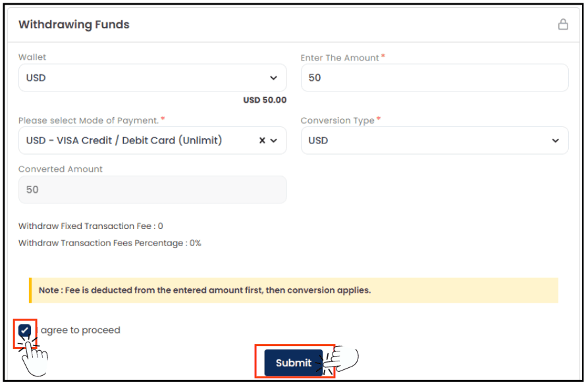Click VISA Credit / Debit Card text
Image resolution: width=588 pixels, height=387 pixels.
click(x=139, y=140)
